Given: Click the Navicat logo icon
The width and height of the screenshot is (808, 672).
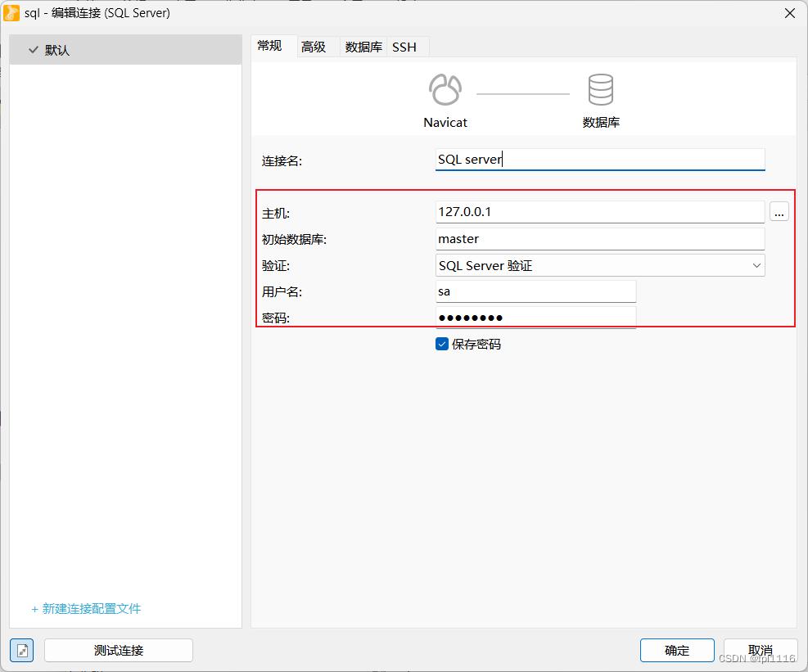Looking at the screenshot, I should (x=445, y=90).
